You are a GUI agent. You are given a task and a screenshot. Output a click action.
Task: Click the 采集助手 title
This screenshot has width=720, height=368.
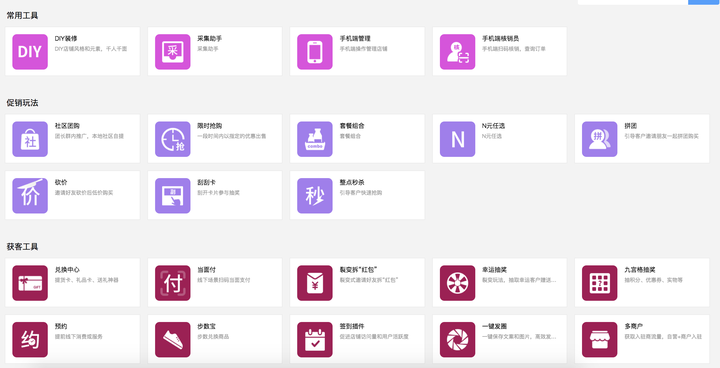209,39
